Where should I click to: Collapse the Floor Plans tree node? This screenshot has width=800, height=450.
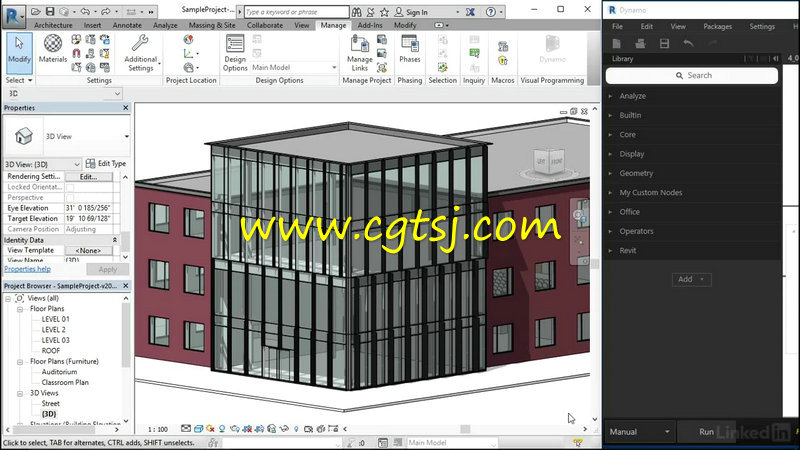pos(20,309)
